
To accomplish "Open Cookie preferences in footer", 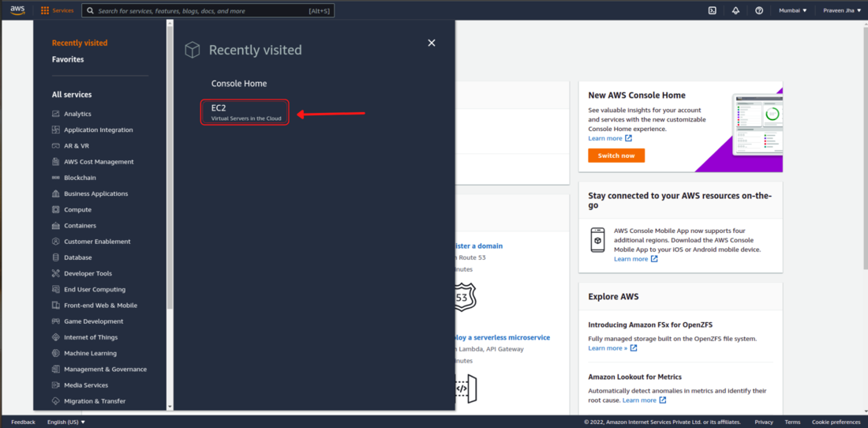I will tap(836, 422).
